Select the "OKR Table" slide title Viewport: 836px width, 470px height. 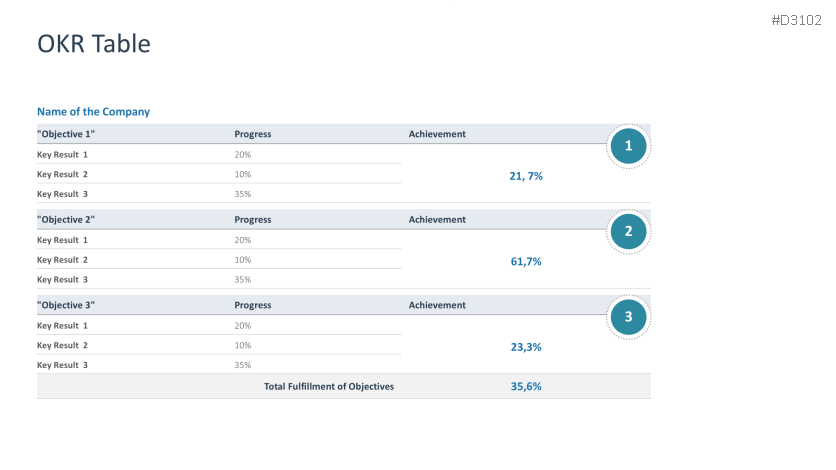tap(94, 43)
